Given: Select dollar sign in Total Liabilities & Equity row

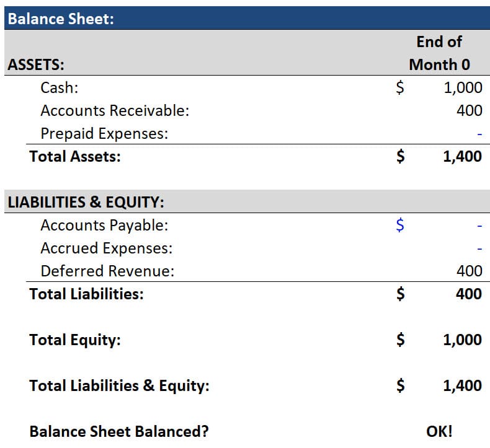Looking at the screenshot, I should [400, 386].
